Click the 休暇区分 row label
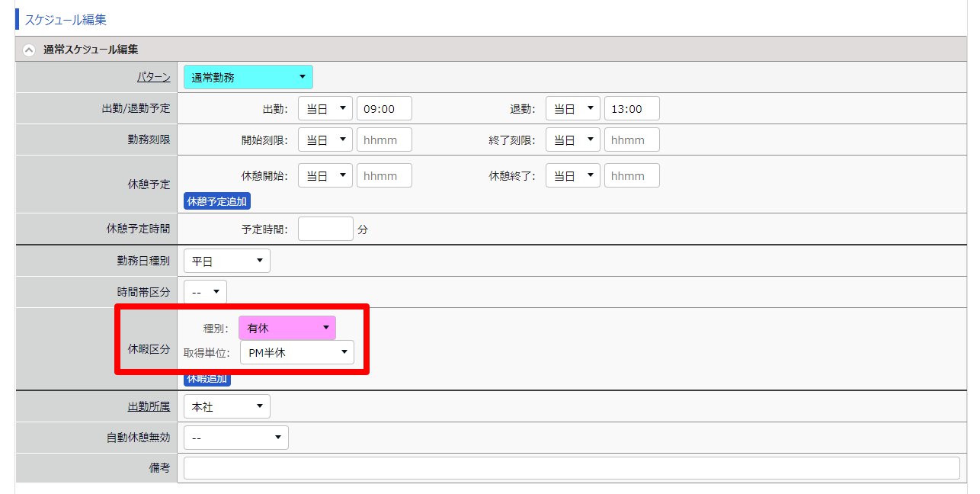 (x=149, y=348)
